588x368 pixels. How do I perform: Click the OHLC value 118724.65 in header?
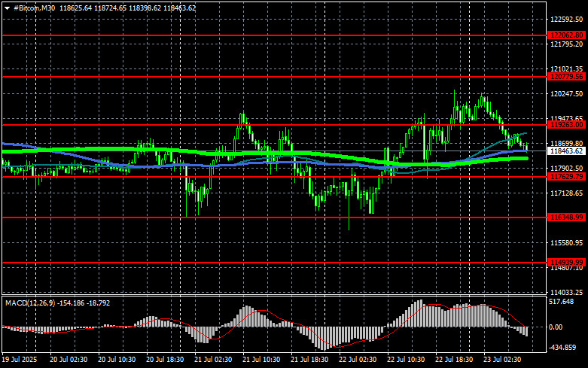tap(110, 8)
